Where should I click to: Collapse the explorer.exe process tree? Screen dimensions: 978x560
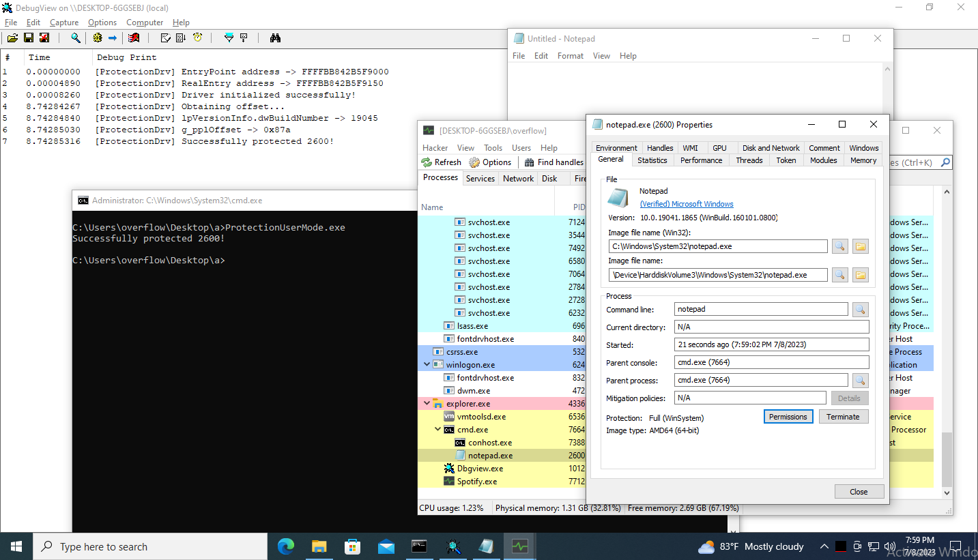tap(428, 403)
